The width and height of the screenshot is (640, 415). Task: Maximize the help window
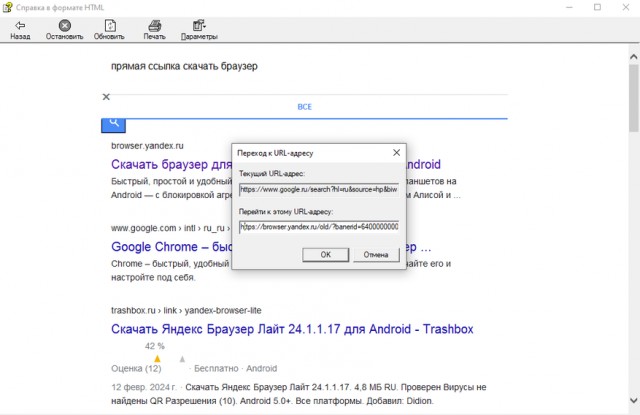pyautogui.click(x=598, y=7)
